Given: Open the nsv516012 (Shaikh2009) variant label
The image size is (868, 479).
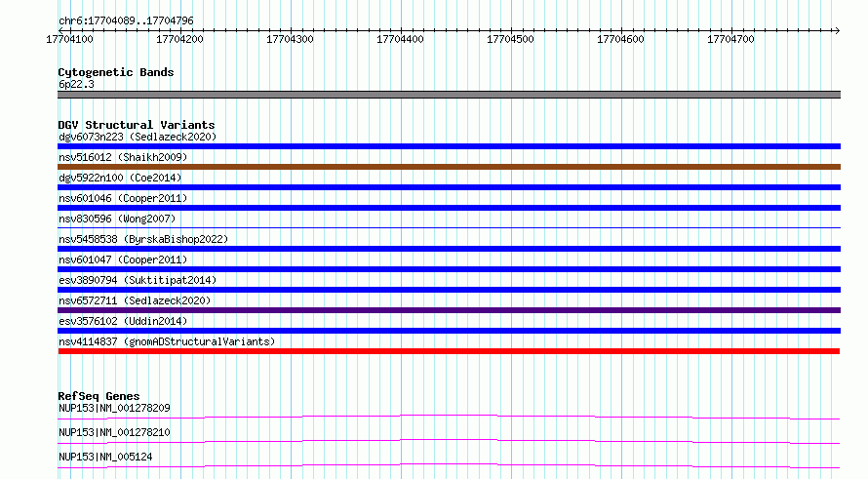Looking at the screenshot, I should click(x=123, y=157).
